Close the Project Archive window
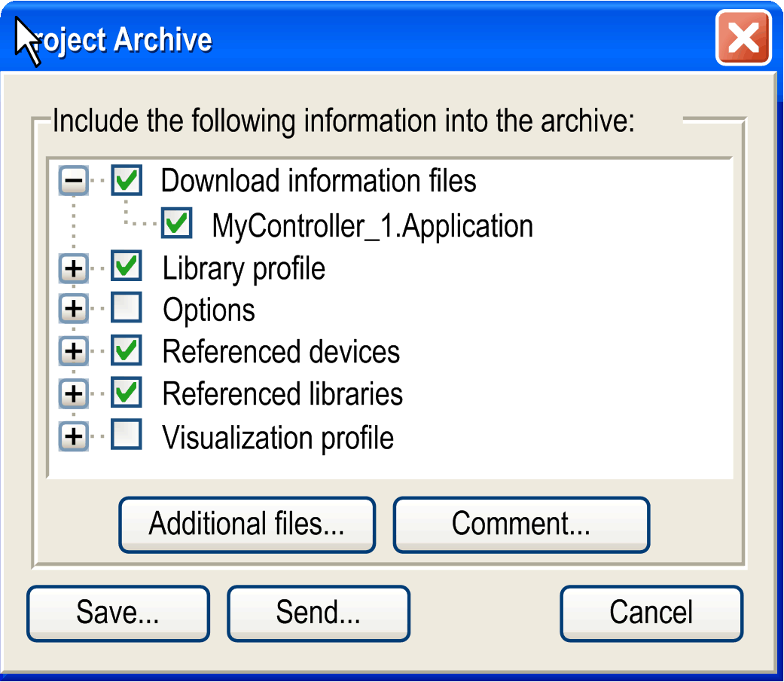784x682 pixels. click(743, 38)
